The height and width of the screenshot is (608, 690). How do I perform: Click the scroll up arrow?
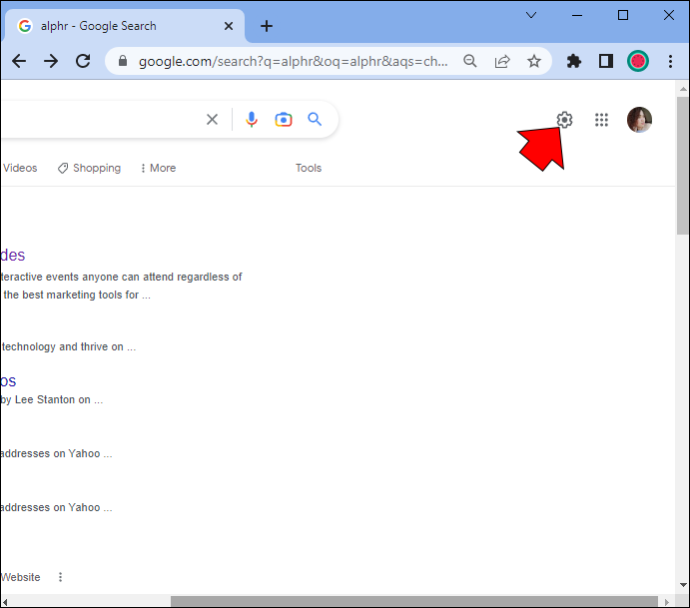[x=683, y=89]
